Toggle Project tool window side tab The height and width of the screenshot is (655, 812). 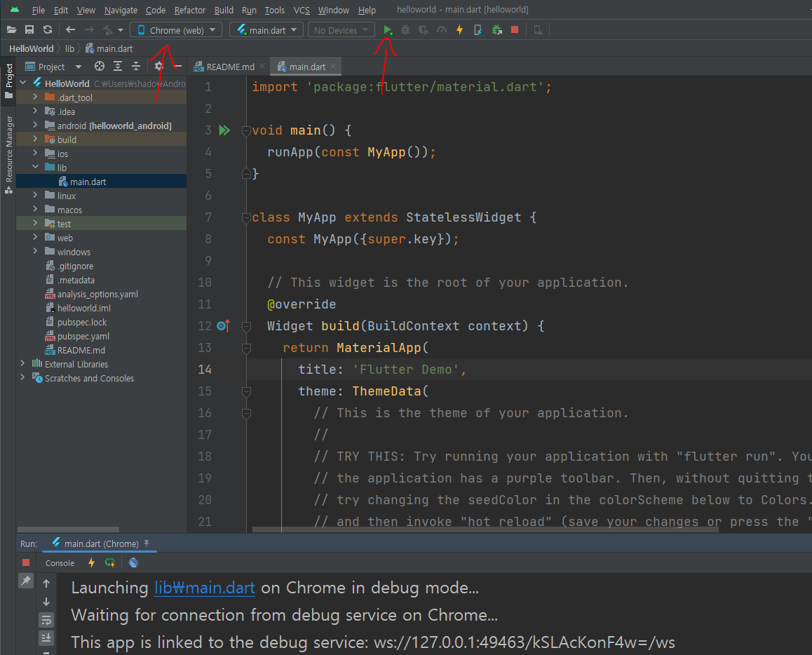[8, 80]
